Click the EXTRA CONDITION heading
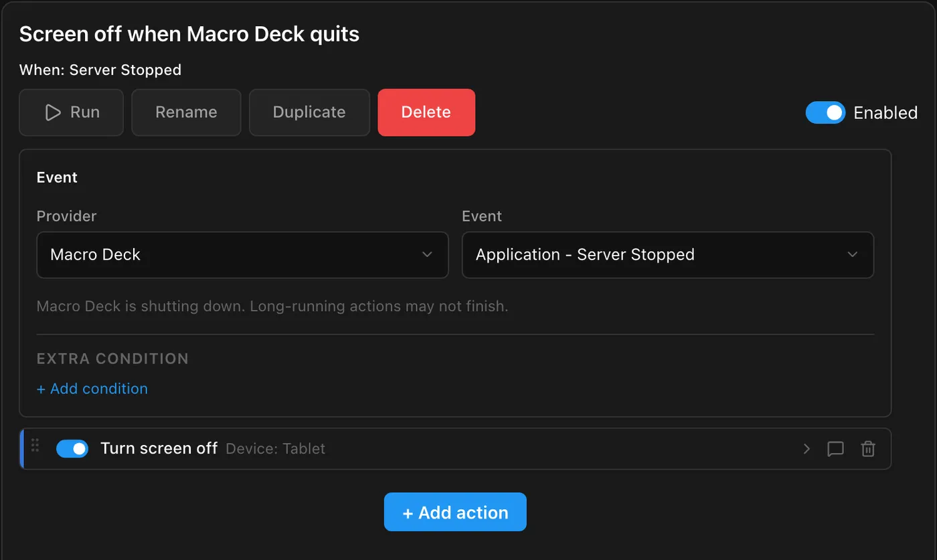 coord(112,359)
